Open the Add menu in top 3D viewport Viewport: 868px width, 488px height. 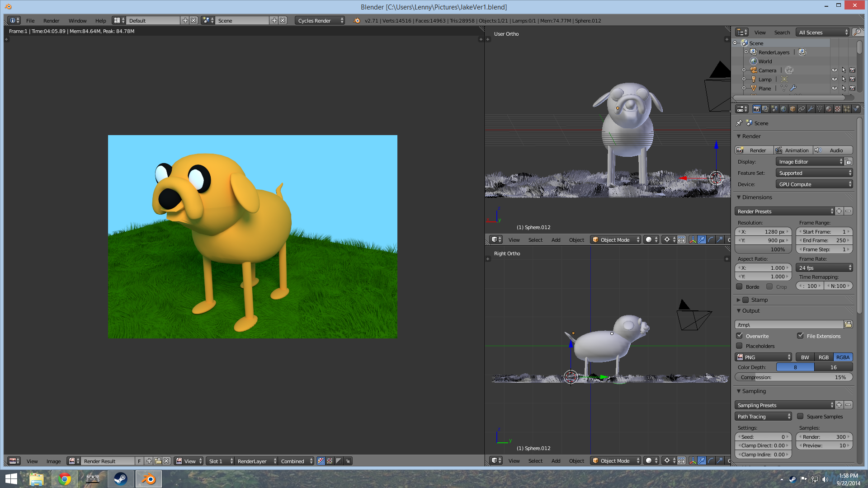point(556,239)
